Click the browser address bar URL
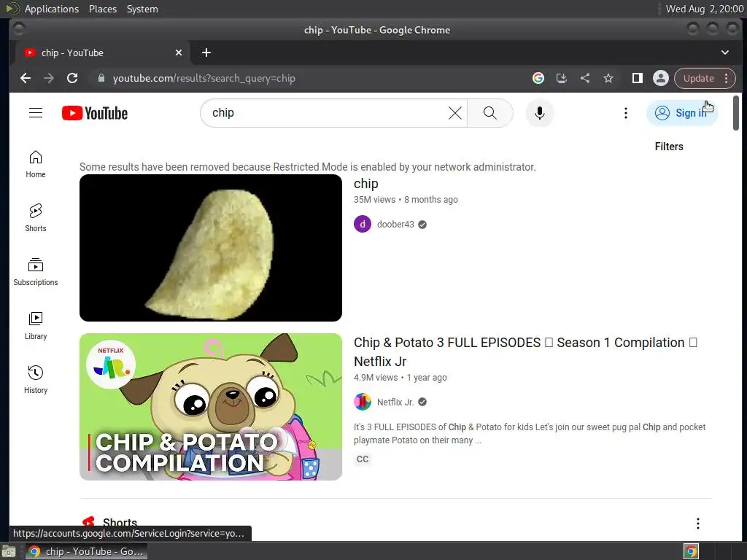 [204, 78]
